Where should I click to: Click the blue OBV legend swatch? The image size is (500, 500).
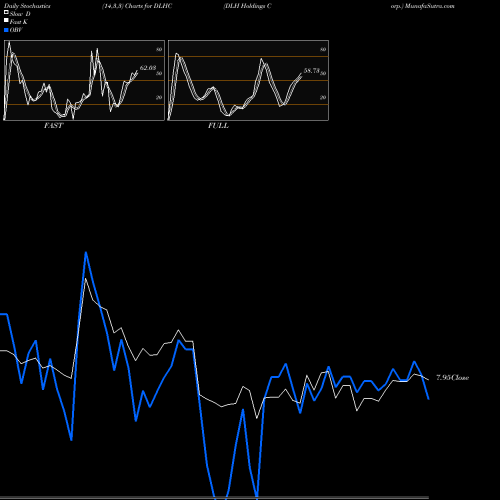click(6, 30)
